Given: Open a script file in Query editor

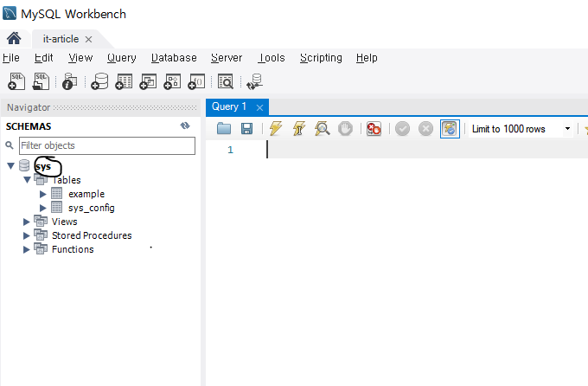Looking at the screenshot, I should (x=224, y=129).
